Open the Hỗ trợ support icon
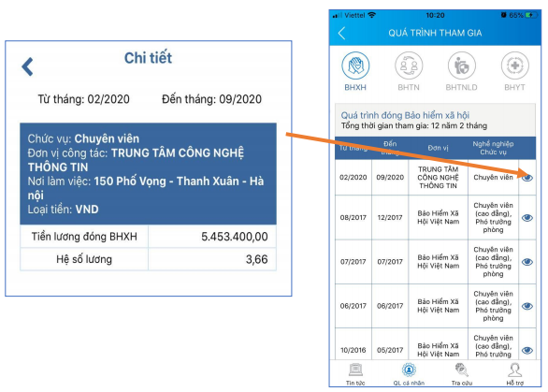 click(514, 370)
